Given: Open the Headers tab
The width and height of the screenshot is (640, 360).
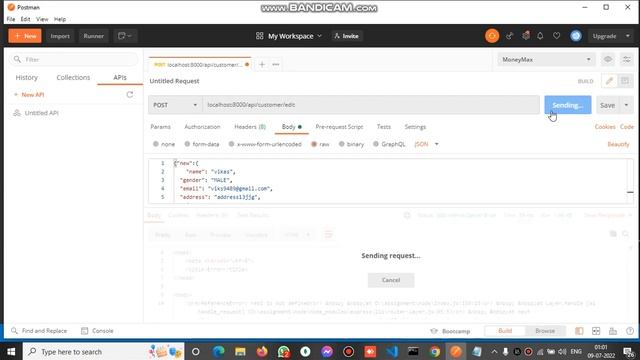Looking at the screenshot, I should (250, 127).
